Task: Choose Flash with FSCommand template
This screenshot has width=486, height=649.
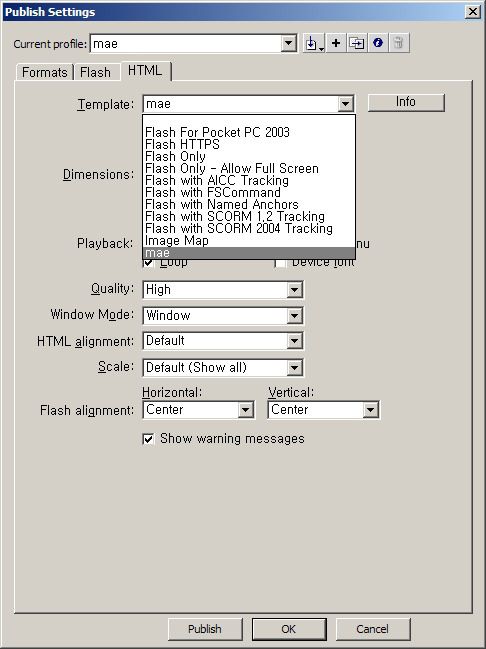Action: tap(248, 192)
